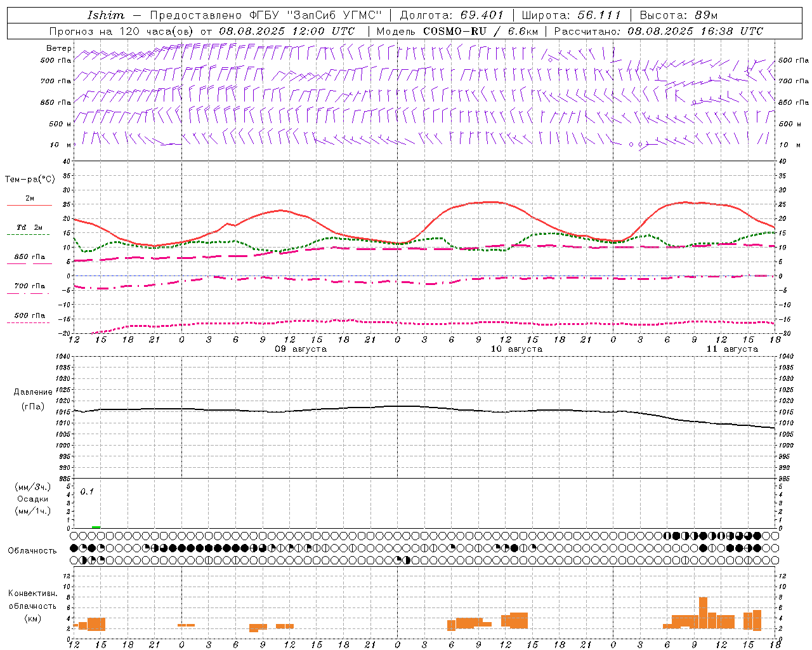The width and height of the screenshot is (812, 650).
Task: Click the forecast start time "08.08.2025 12:00 UTC"
Action: pos(287,31)
